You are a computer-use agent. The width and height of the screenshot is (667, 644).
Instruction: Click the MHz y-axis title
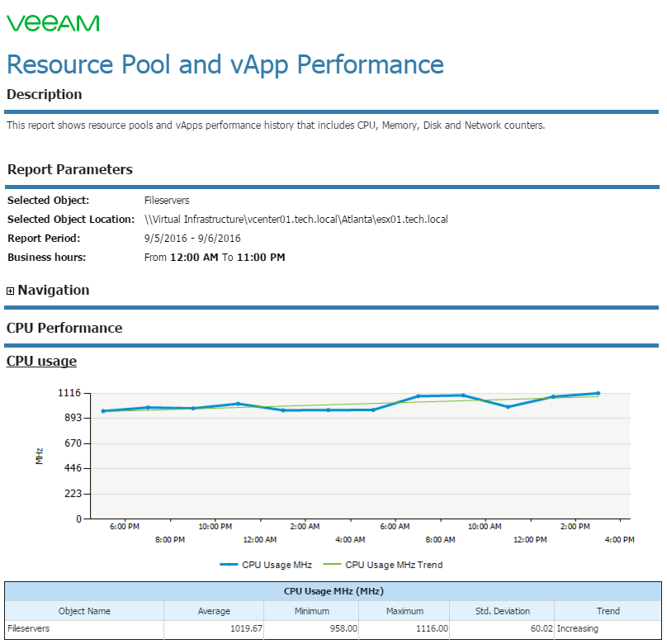click(39, 456)
